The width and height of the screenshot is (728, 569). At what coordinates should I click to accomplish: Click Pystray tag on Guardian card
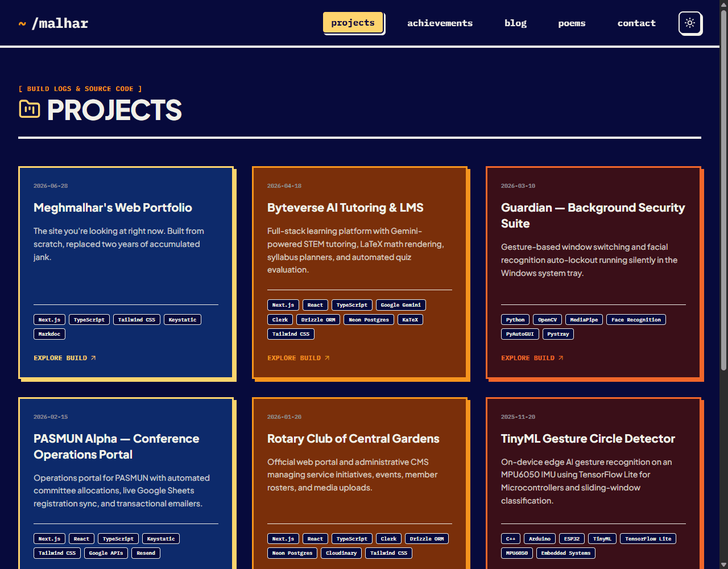pos(558,334)
